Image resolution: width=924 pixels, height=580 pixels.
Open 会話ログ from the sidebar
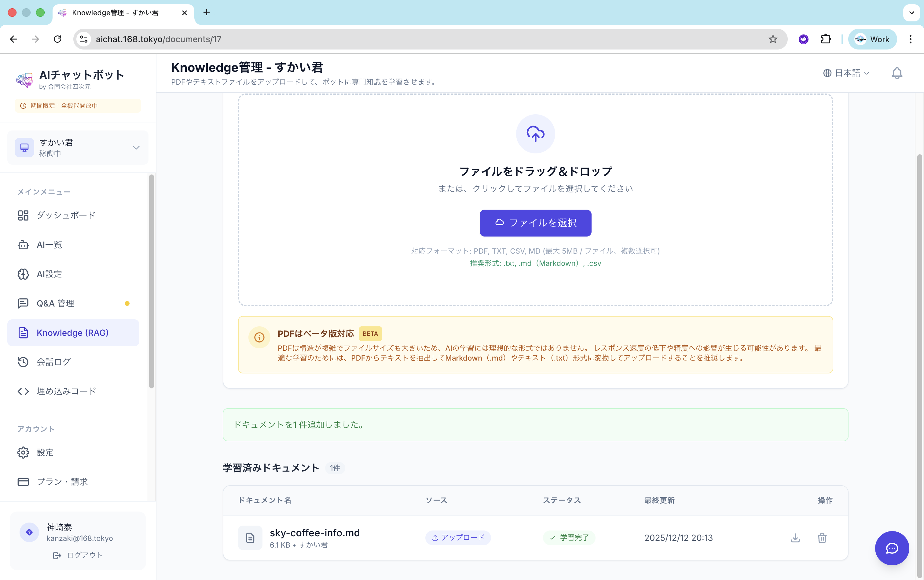pyautogui.click(x=53, y=362)
